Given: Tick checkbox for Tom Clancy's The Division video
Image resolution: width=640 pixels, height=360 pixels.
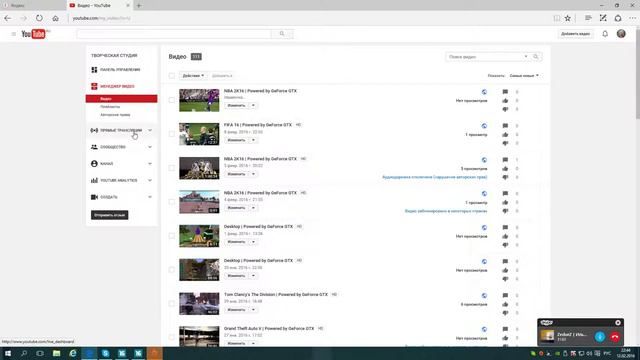Looking at the screenshot, I should click(x=172, y=304).
